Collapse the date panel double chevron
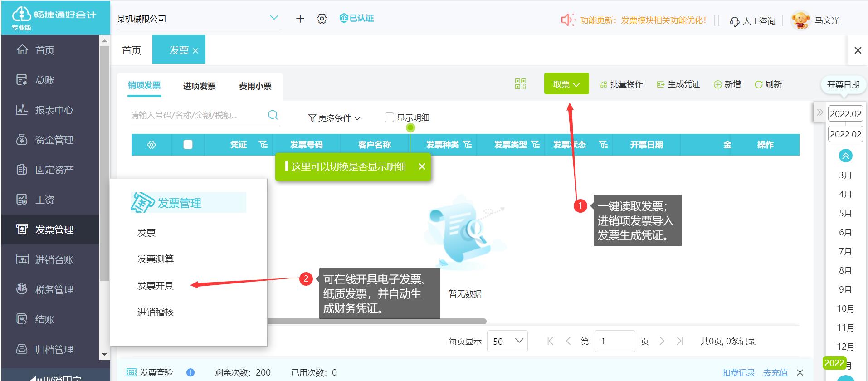868x381 pixels. [x=819, y=112]
